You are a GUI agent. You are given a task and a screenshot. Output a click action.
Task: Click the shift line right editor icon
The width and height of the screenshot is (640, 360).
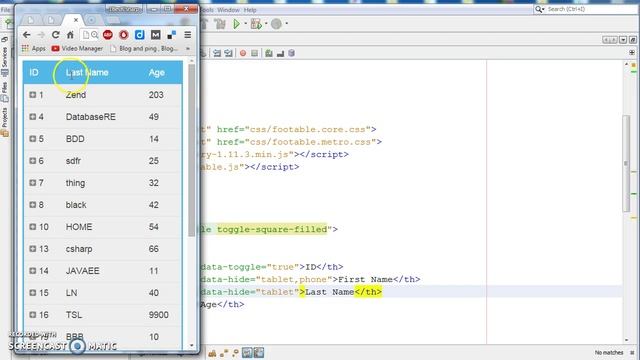(229, 53)
